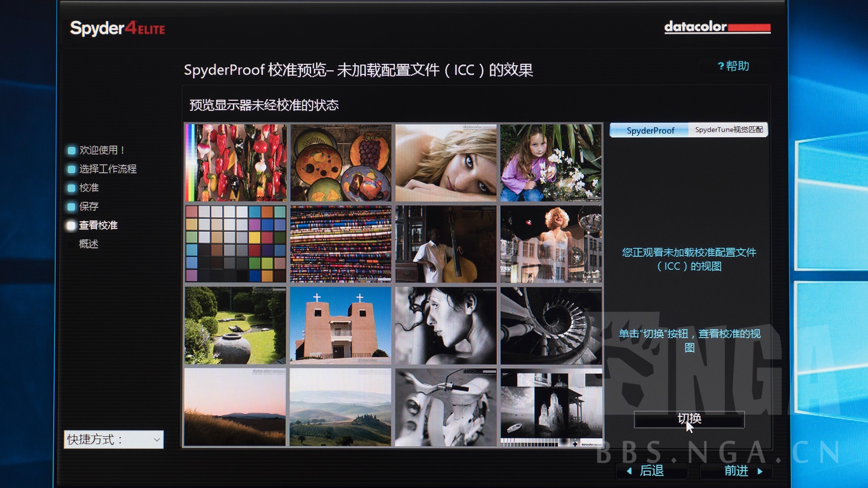
Task: Click the help question mark icon
Action: 721,66
